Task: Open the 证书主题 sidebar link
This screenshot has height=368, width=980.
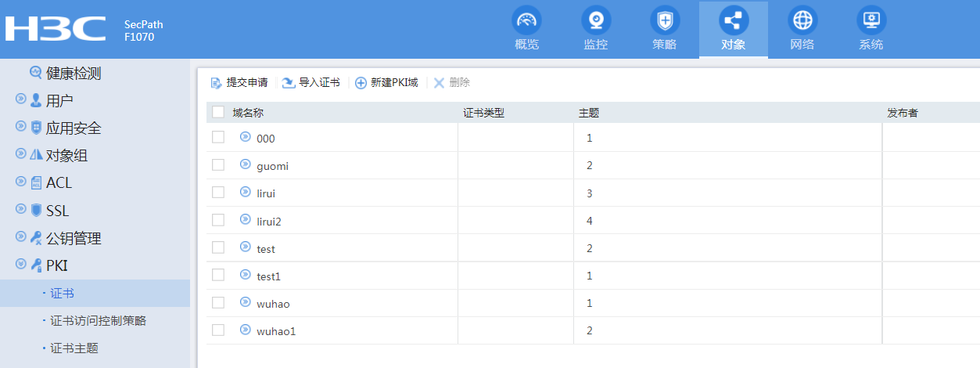Action: (x=74, y=348)
